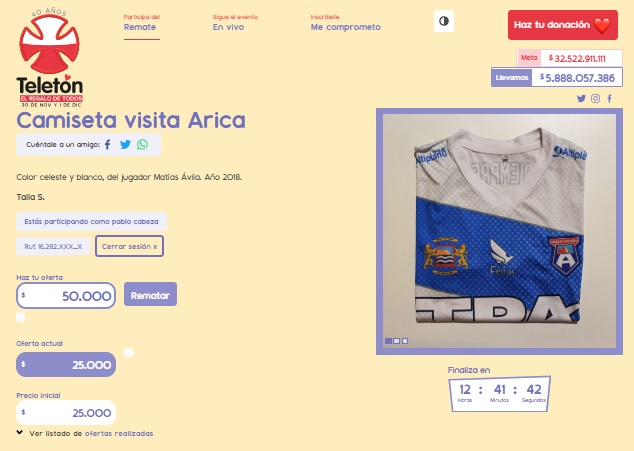Open Teletón's Instagram profile icon
This screenshot has height=451, width=634.
pos(595,98)
